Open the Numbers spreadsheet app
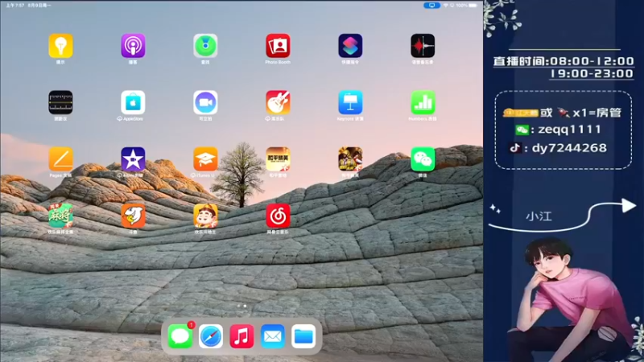 coord(423,102)
